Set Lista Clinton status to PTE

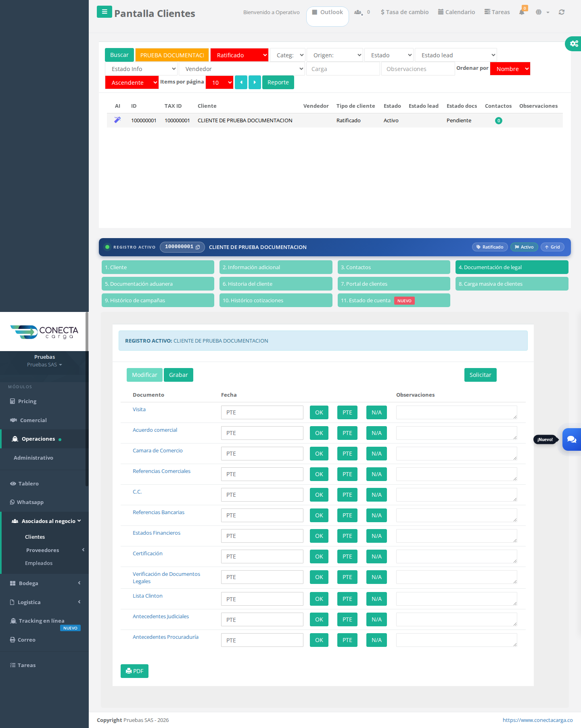[x=347, y=599]
